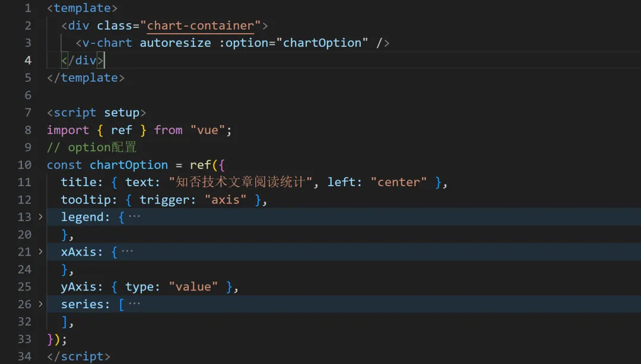The image size is (641, 364).
Task: Click line number 34 in the gutter
Action: (x=24, y=356)
